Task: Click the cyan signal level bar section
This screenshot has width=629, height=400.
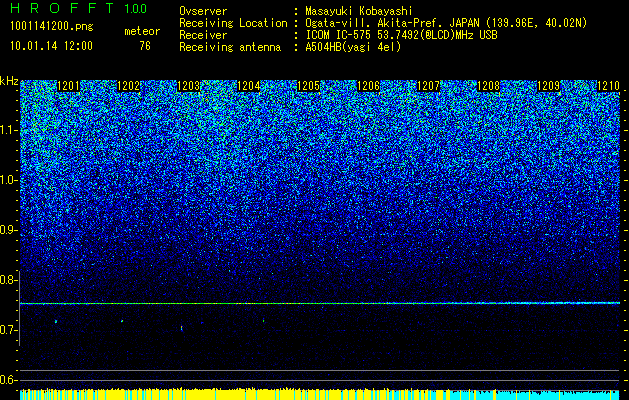Action: tap(535, 395)
